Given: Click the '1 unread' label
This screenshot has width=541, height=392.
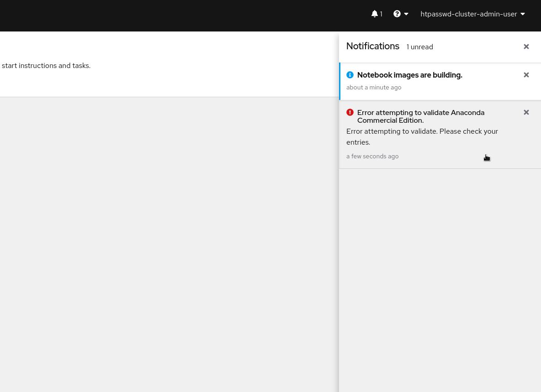Looking at the screenshot, I should [x=419, y=47].
